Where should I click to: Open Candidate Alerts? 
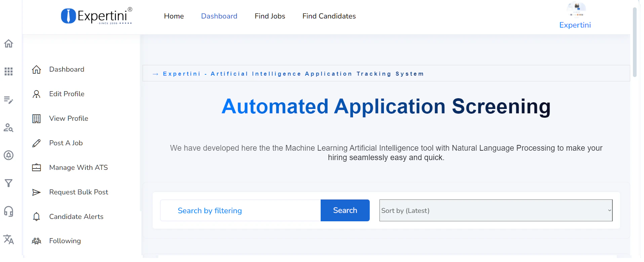pyautogui.click(x=76, y=217)
